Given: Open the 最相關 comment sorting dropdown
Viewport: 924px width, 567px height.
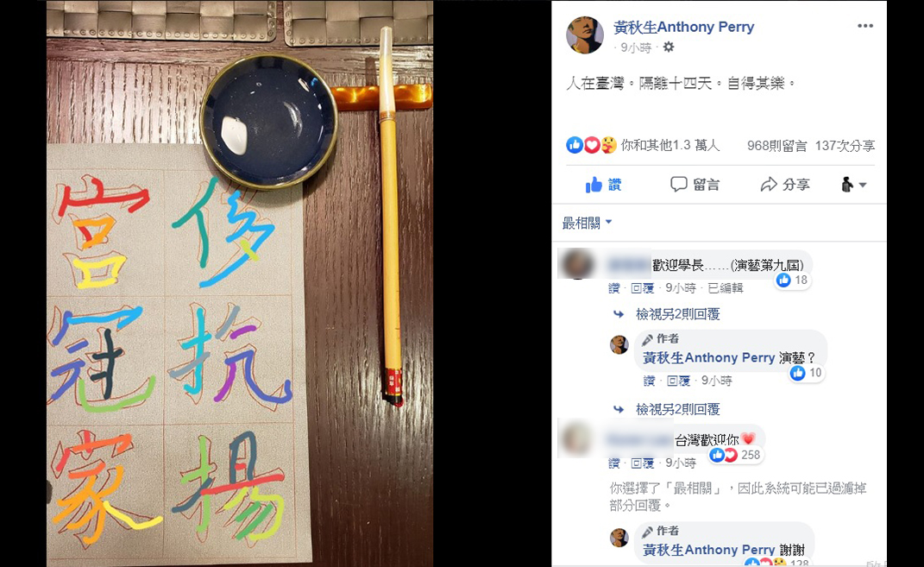Looking at the screenshot, I should [587, 223].
